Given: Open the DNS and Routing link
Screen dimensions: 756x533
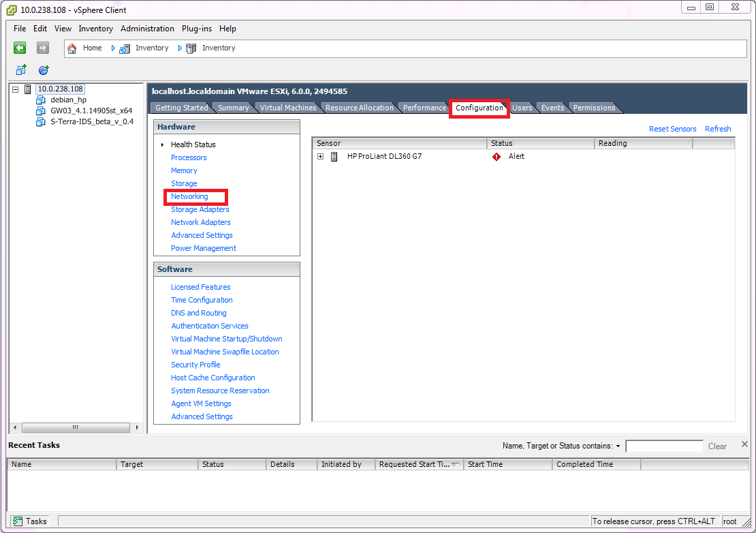Looking at the screenshot, I should [x=199, y=313].
